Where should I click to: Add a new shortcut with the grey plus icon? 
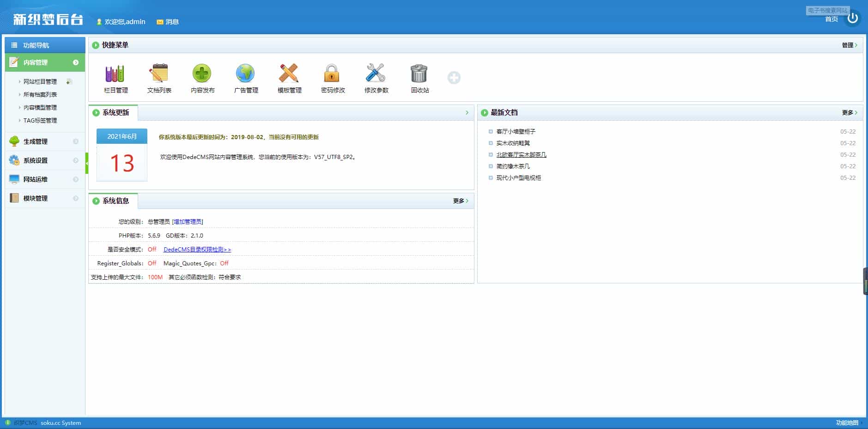tap(454, 78)
